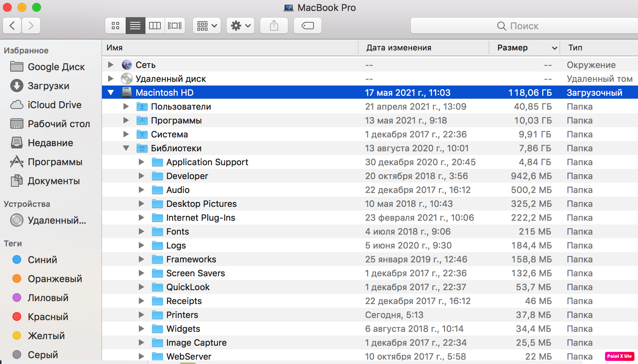This screenshot has height=364, width=638.
Task: Select the Лиловый tag
Action: (x=41, y=298)
